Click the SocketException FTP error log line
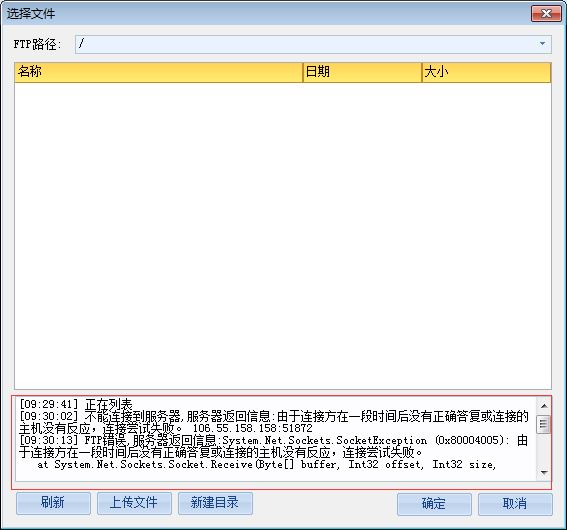This screenshot has height=530, width=567. pos(274,446)
